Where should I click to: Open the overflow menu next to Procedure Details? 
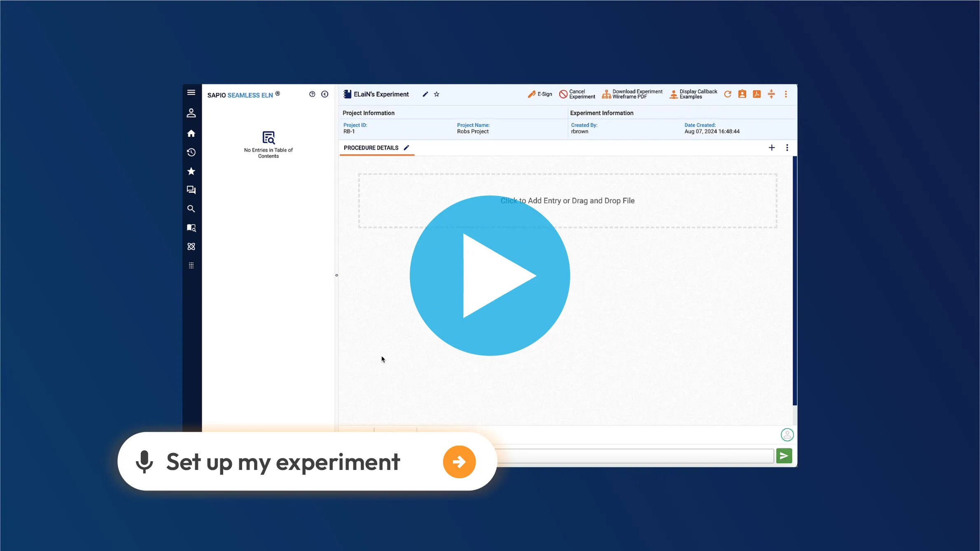click(x=787, y=147)
